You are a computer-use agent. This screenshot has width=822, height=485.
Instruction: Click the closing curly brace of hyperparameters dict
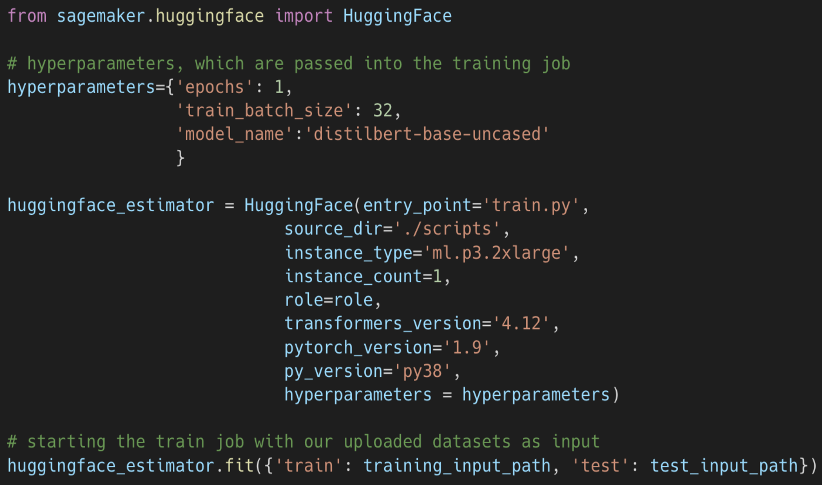click(x=180, y=158)
